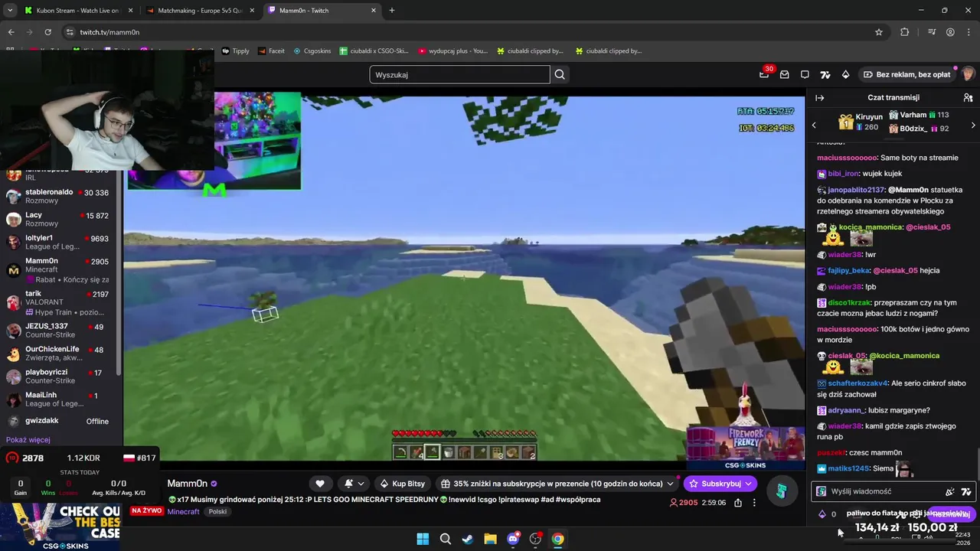
Task: Click the Firework Frenzy CSGO-Skins banner
Action: 745,447
